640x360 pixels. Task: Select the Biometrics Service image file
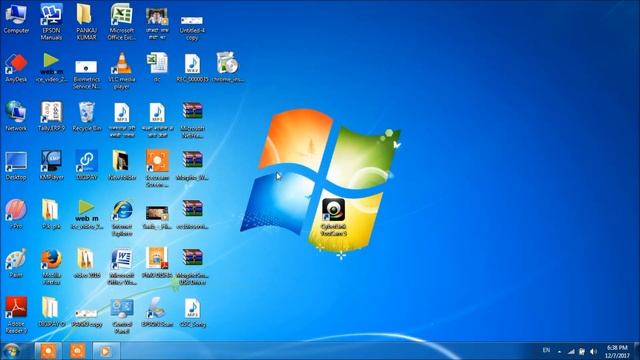click(86, 73)
